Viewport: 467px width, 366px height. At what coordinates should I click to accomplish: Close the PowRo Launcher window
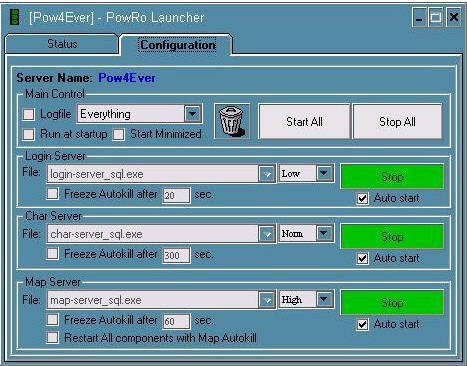(454, 17)
